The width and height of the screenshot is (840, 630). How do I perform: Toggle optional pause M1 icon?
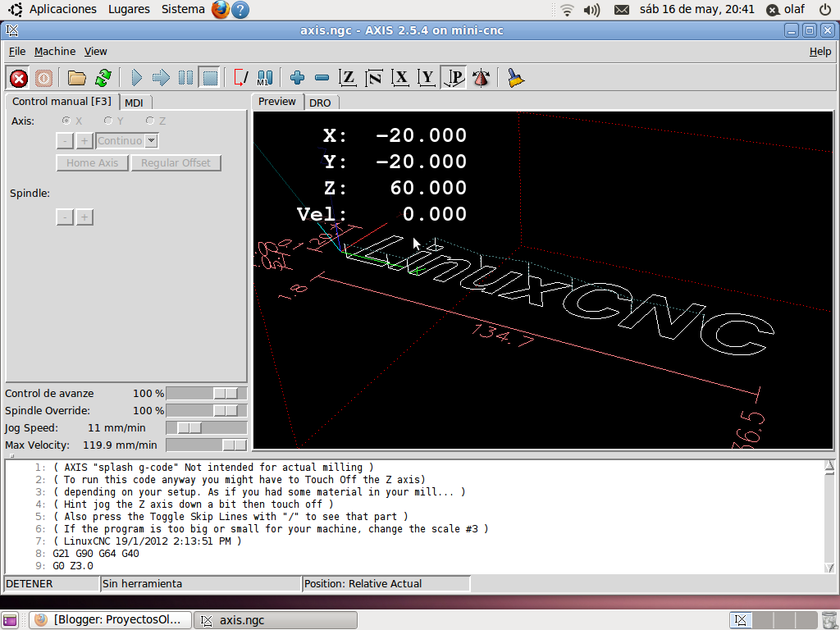point(265,78)
